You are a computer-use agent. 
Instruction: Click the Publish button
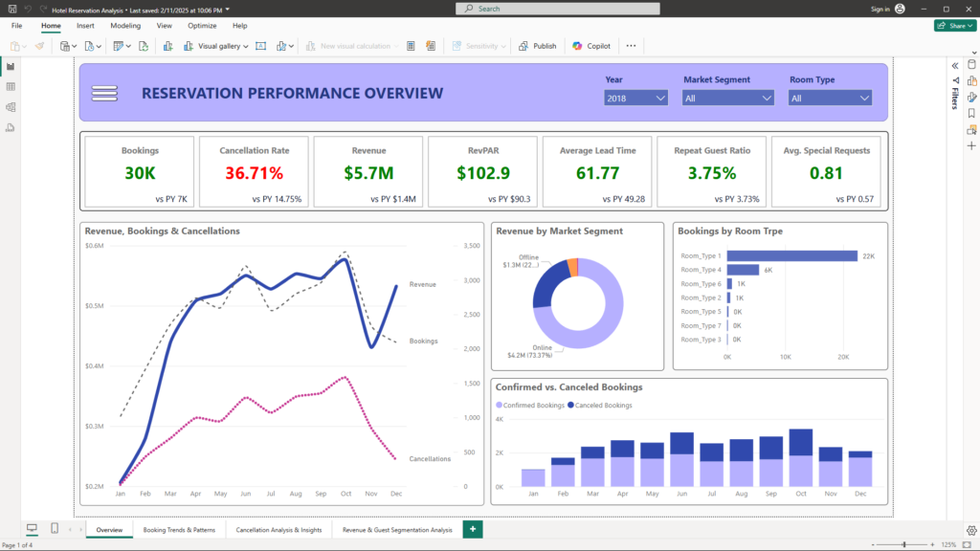[x=538, y=46]
